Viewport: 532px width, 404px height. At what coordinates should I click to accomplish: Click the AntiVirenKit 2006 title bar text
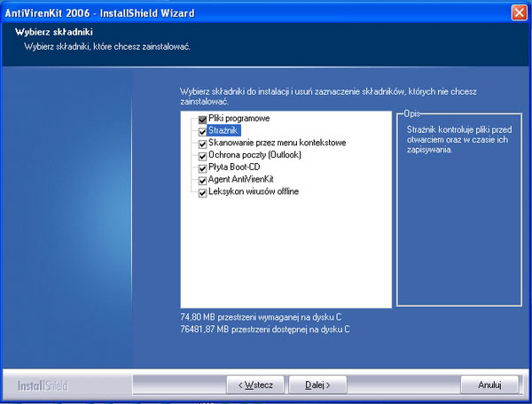coord(99,13)
